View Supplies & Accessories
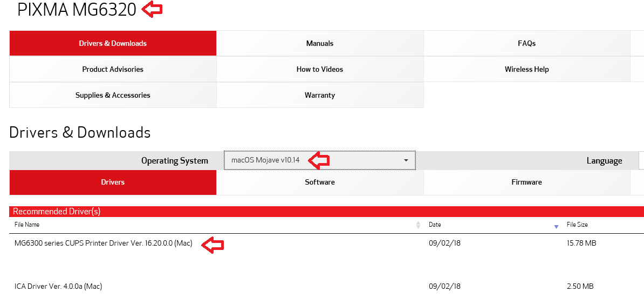This screenshot has height=298, width=644. 113,95
